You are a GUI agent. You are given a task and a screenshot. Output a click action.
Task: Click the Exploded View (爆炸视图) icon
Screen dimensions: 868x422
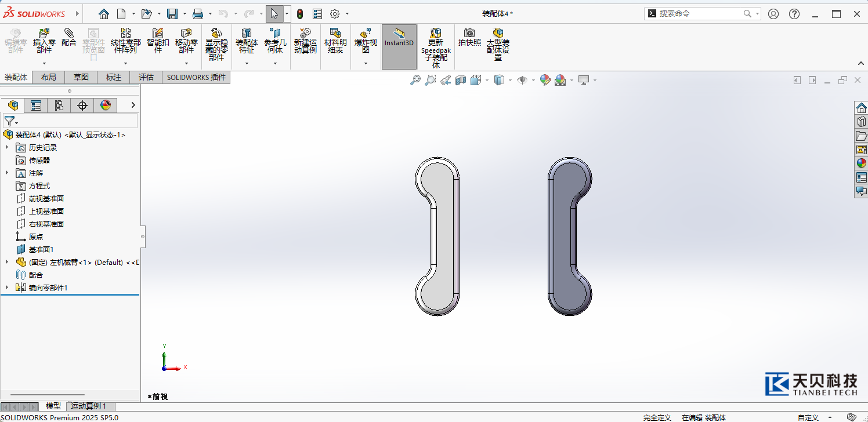[366, 34]
